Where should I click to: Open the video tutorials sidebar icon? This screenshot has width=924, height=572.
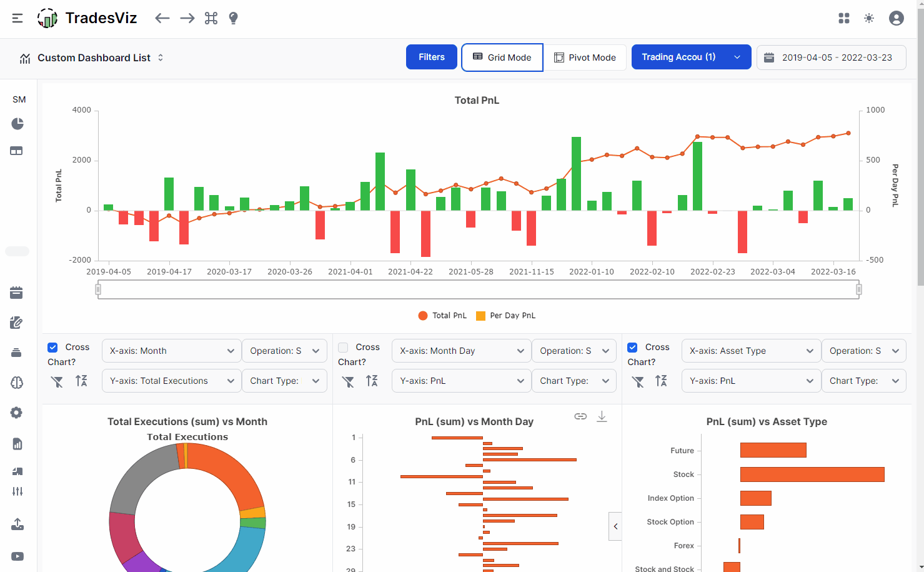(x=17, y=556)
